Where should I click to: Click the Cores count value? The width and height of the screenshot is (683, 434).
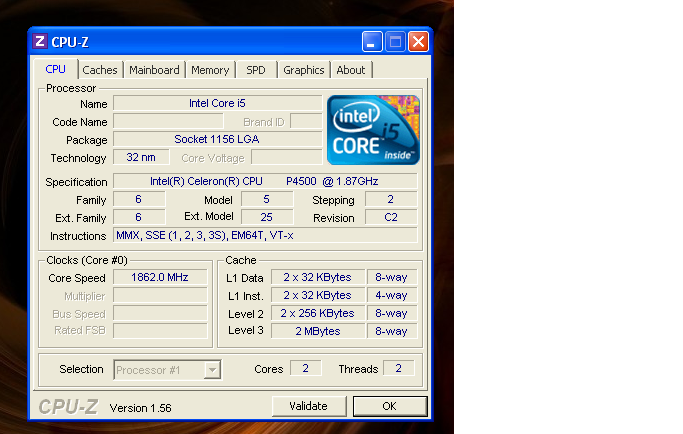point(306,369)
